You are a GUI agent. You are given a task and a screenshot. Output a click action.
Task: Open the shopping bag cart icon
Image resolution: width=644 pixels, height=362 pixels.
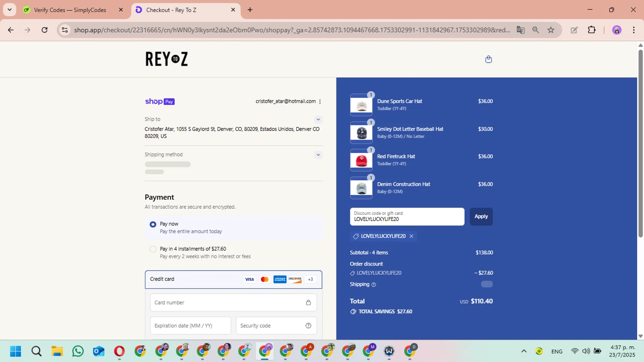pyautogui.click(x=488, y=59)
